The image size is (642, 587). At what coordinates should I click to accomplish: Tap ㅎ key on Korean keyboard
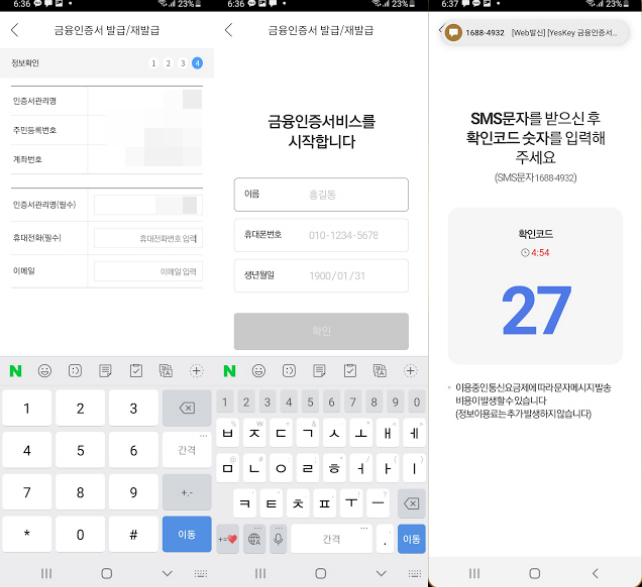(x=335, y=468)
